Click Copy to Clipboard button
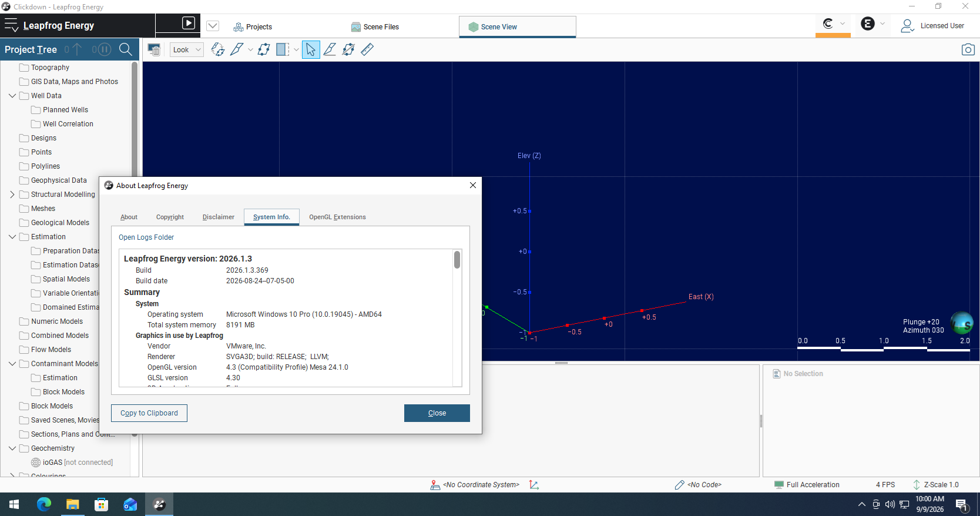 pyautogui.click(x=149, y=413)
